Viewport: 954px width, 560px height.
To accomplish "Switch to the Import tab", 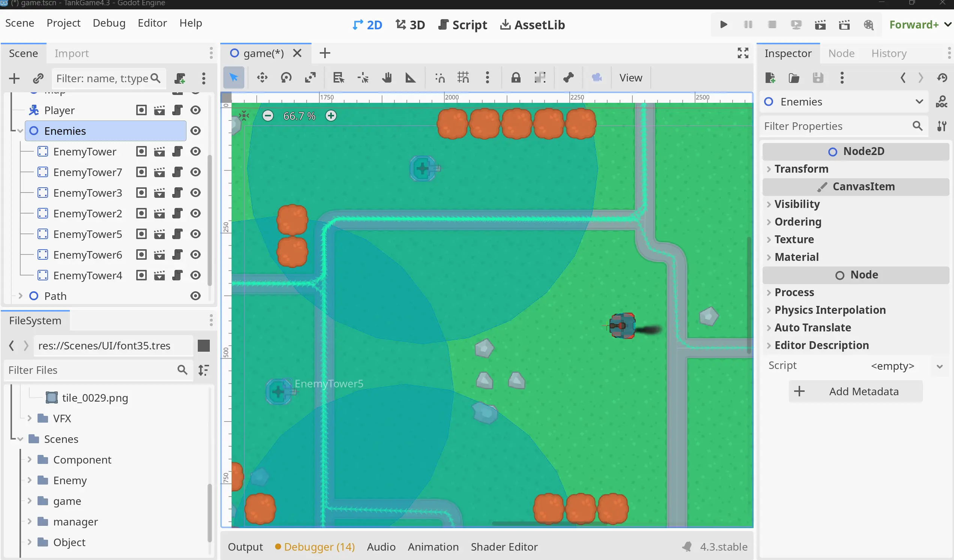I will (x=72, y=53).
